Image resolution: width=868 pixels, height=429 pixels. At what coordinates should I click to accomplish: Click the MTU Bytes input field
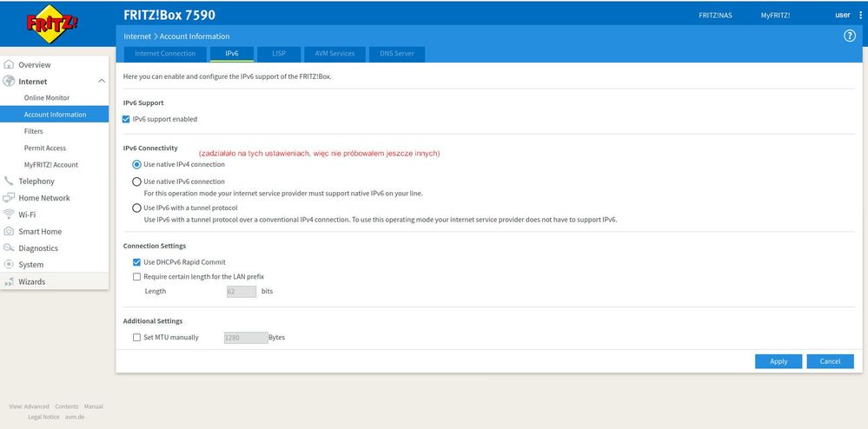(x=246, y=338)
